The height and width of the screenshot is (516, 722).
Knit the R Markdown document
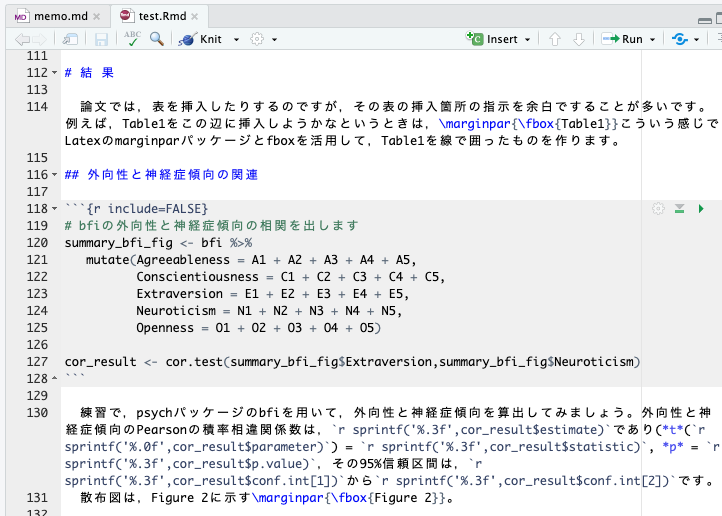(x=201, y=39)
